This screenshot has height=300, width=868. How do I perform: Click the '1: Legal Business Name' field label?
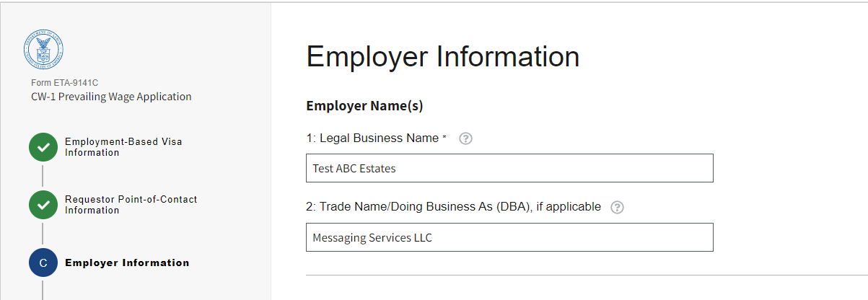pos(372,138)
